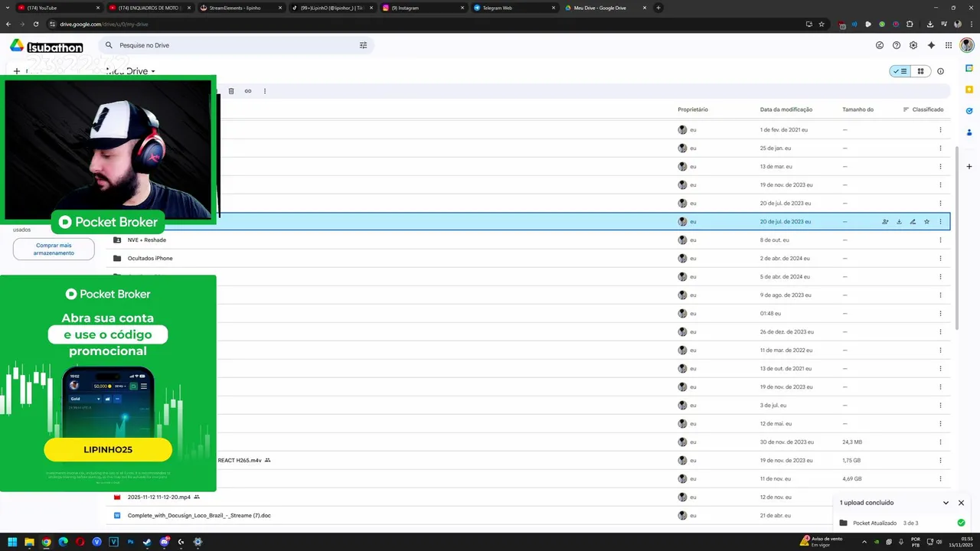The height and width of the screenshot is (551, 980).
Task: Open a new browser tab
Action: point(658,8)
